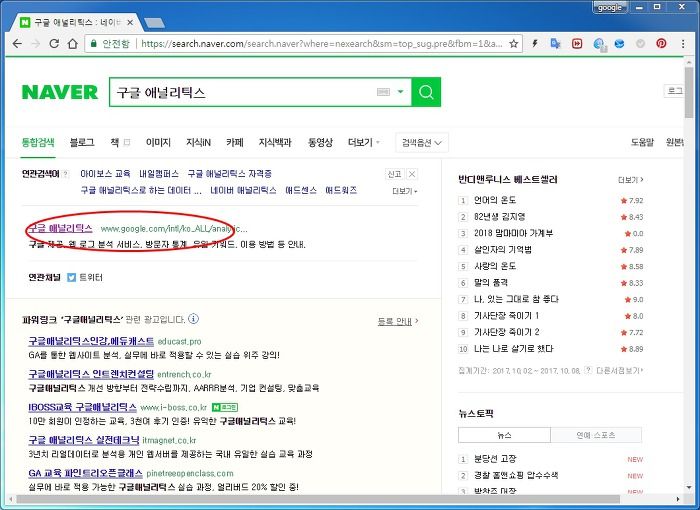Click the red video extension icon
Screen dimensions: 700x510
coord(577,43)
